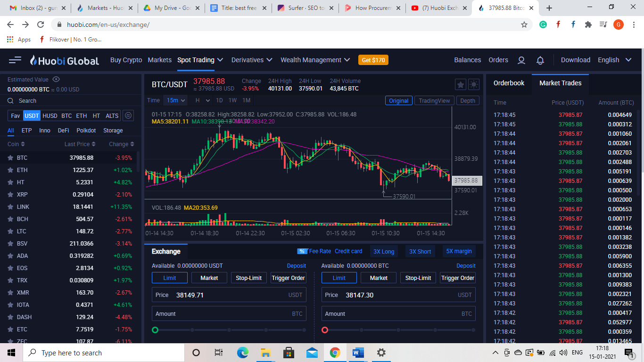Click the Fee Rate percent icon
644x362 pixels.
302,251
